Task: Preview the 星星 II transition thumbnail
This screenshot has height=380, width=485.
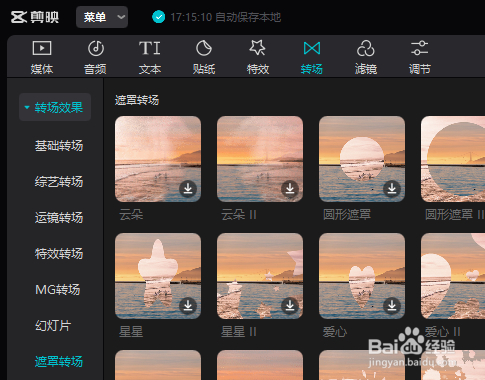Action: tap(260, 276)
